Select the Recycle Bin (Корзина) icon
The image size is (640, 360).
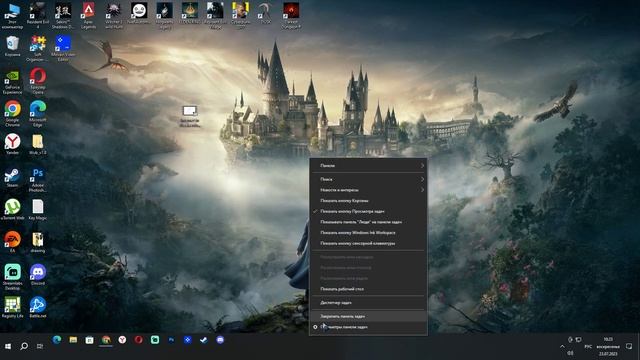pyautogui.click(x=12, y=46)
